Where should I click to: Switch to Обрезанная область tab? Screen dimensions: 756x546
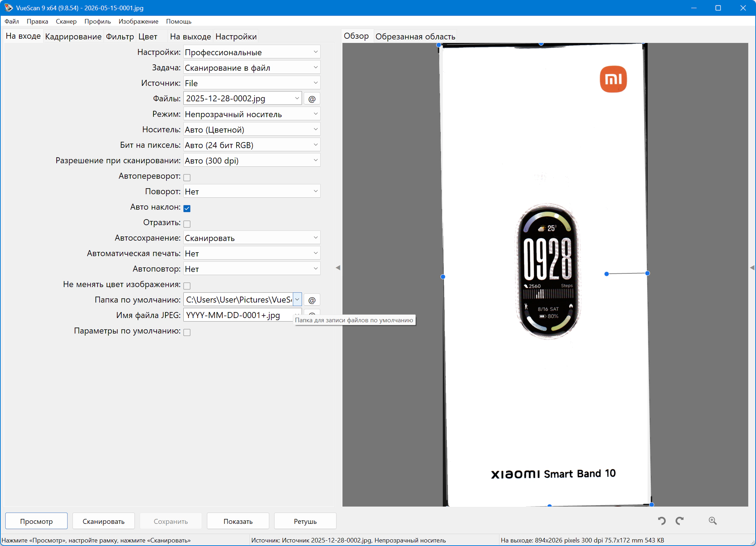tap(415, 37)
